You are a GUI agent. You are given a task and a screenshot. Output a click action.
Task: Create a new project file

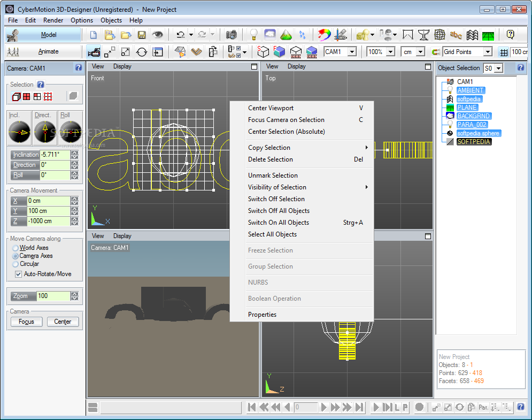94,35
